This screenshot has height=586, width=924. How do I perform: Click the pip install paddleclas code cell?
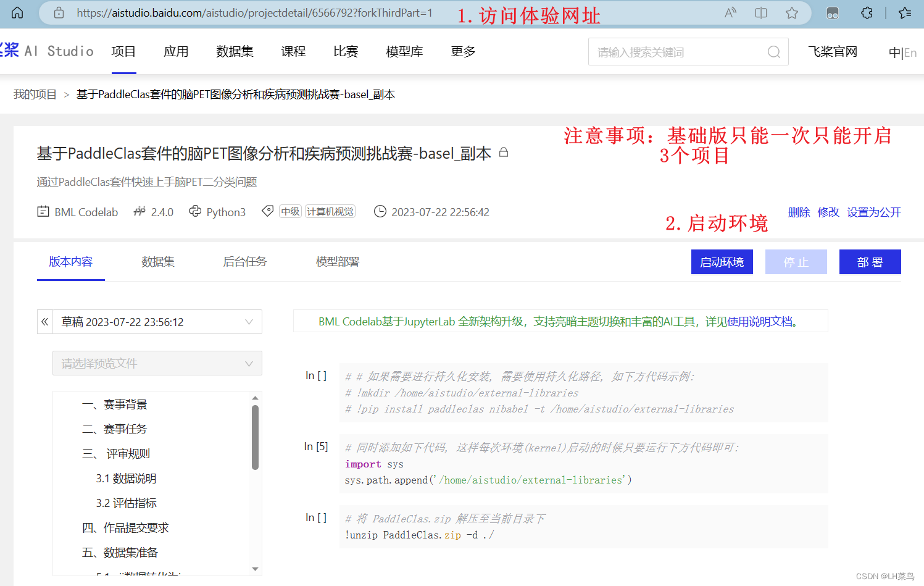[583, 393]
